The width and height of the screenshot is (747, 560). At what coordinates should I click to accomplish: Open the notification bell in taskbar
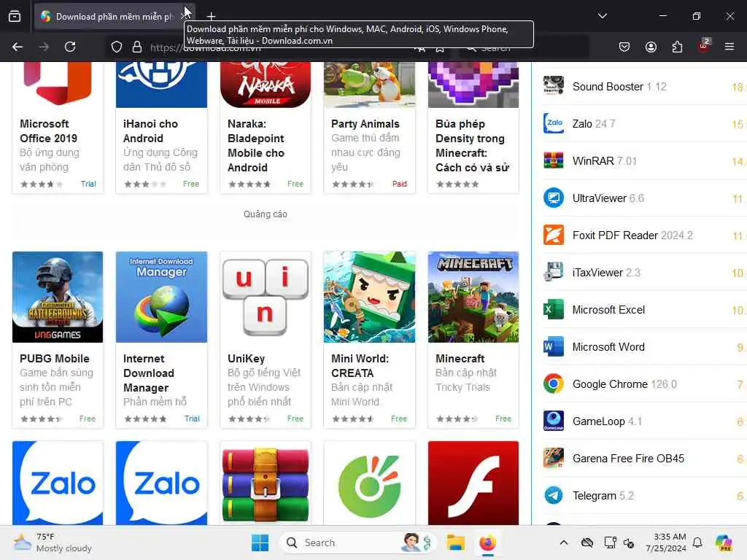697,542
